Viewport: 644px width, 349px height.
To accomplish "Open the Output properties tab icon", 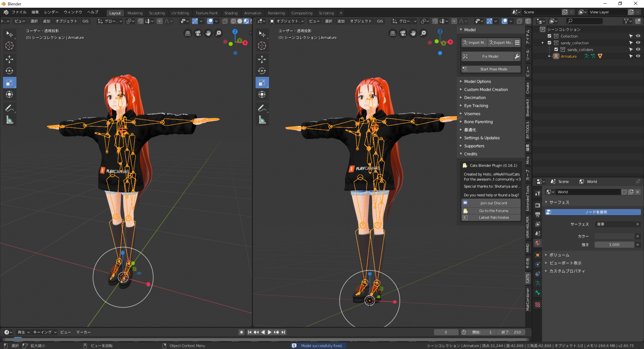I will tap(538, 214).
